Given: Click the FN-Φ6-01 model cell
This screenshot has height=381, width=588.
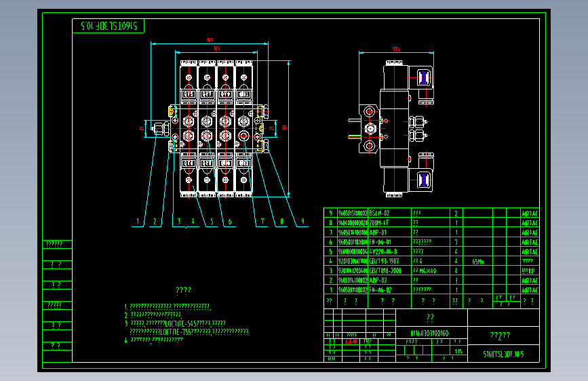Looking at the screenshot, I should click(x=389, y=242).
